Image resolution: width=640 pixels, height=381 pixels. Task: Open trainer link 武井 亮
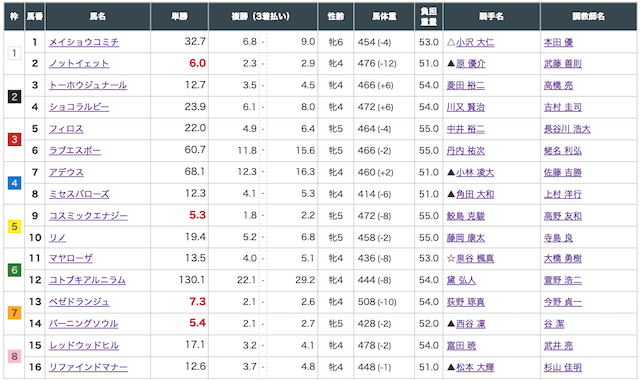pyautogui.click(x=558, y=345)
